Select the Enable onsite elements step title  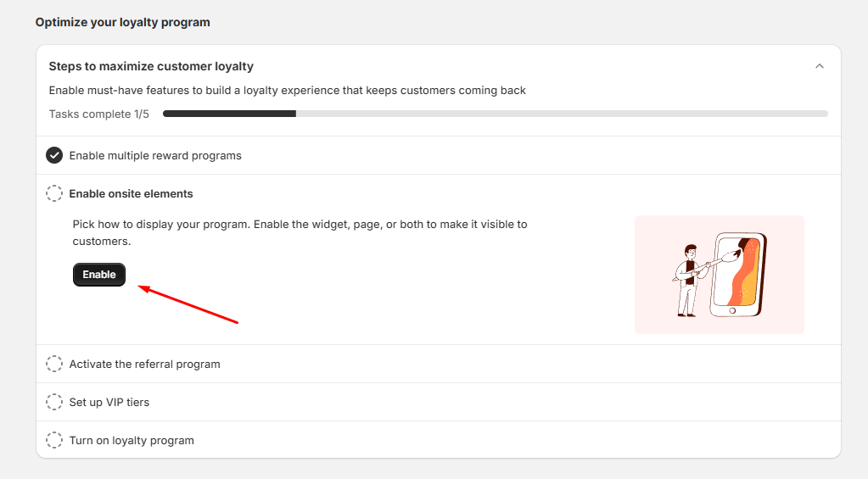pos(132,193)
